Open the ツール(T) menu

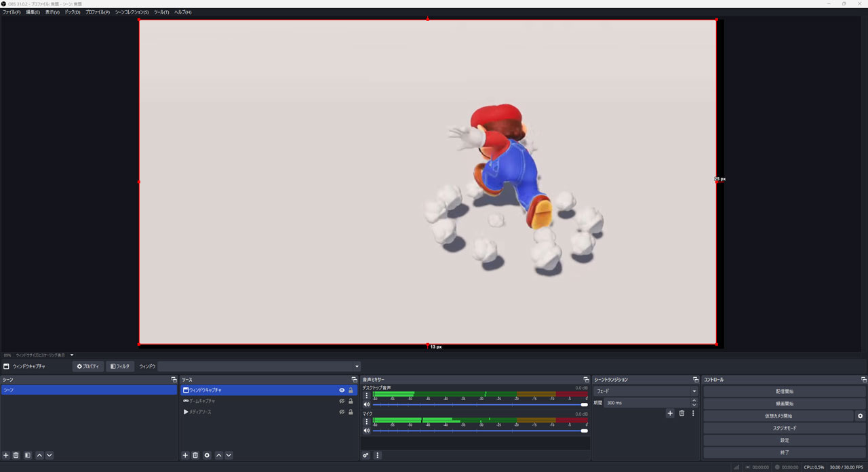pos(161,12)
